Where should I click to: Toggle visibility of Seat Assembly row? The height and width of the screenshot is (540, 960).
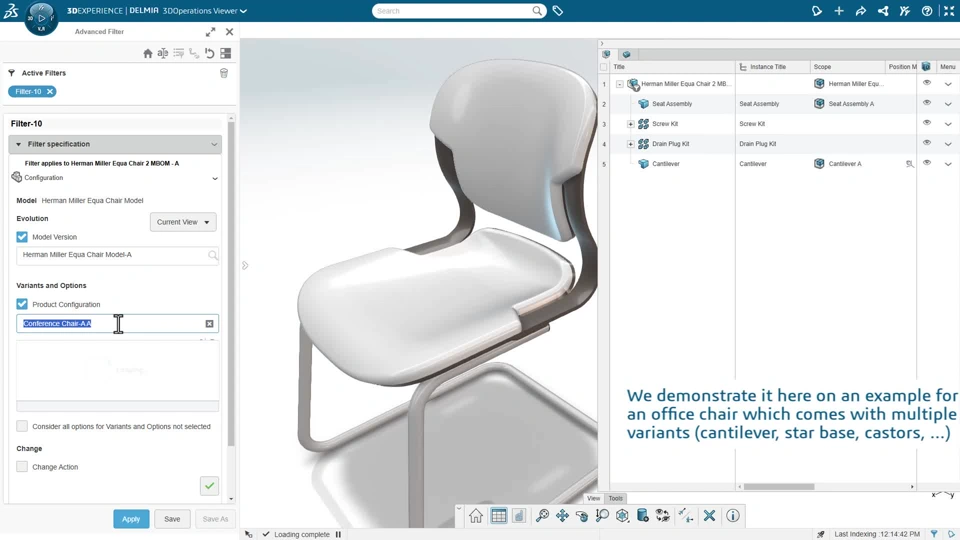pos(927,103)
